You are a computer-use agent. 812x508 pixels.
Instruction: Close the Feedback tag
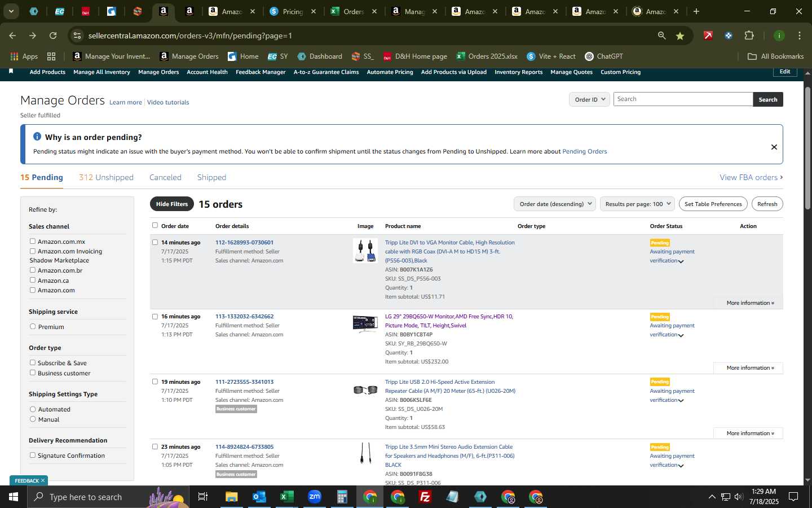43,480
